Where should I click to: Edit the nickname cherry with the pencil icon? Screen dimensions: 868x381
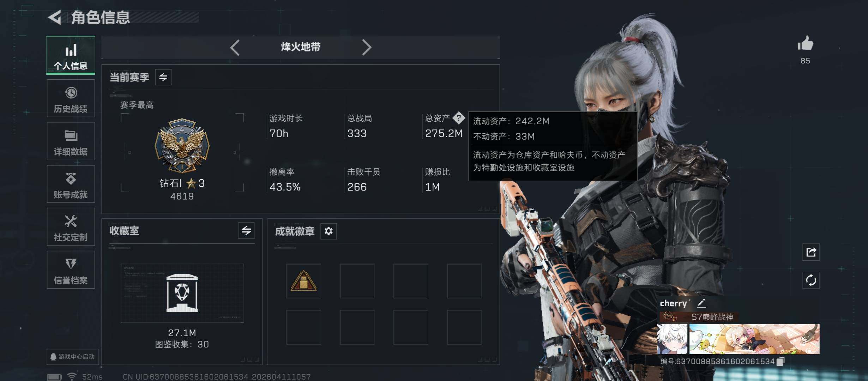701,303
